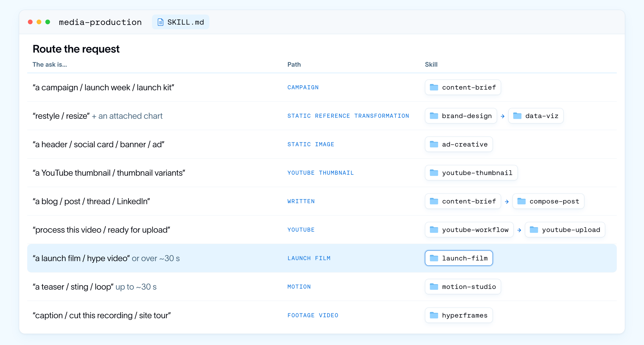This screenshot has height=345, width=644.
Task: Select the STATIC REFERENCE TRANSFORMATION path label
Action: 348,116
